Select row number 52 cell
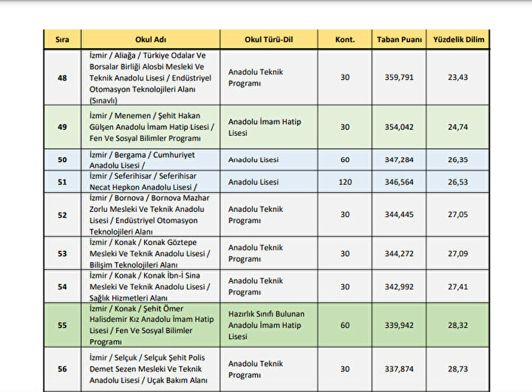The width and height of the screenshot is (532, 392). 62,215
